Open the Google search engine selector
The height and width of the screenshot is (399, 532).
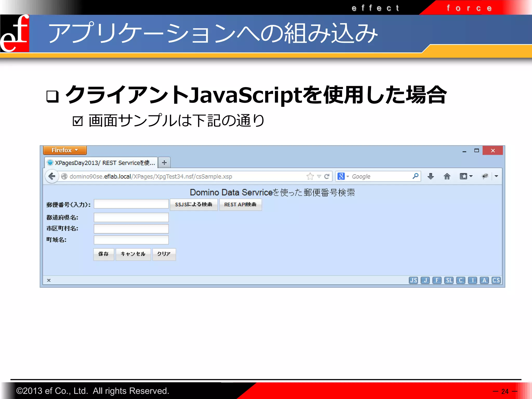pos(343,176)
